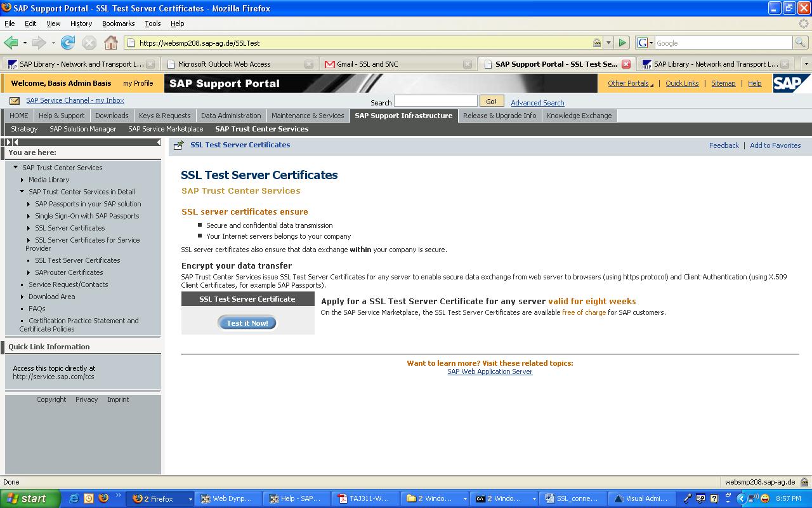This screenshot has height=508, width=812.
Task: Expand SAP Passports in your SAP solution
Action: pos(29,204)
